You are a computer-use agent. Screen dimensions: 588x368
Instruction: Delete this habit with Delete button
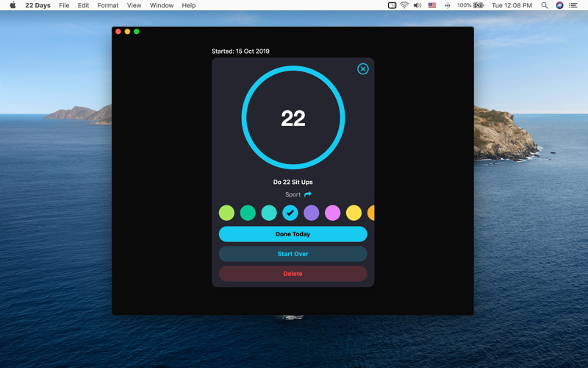pos(293,274)
